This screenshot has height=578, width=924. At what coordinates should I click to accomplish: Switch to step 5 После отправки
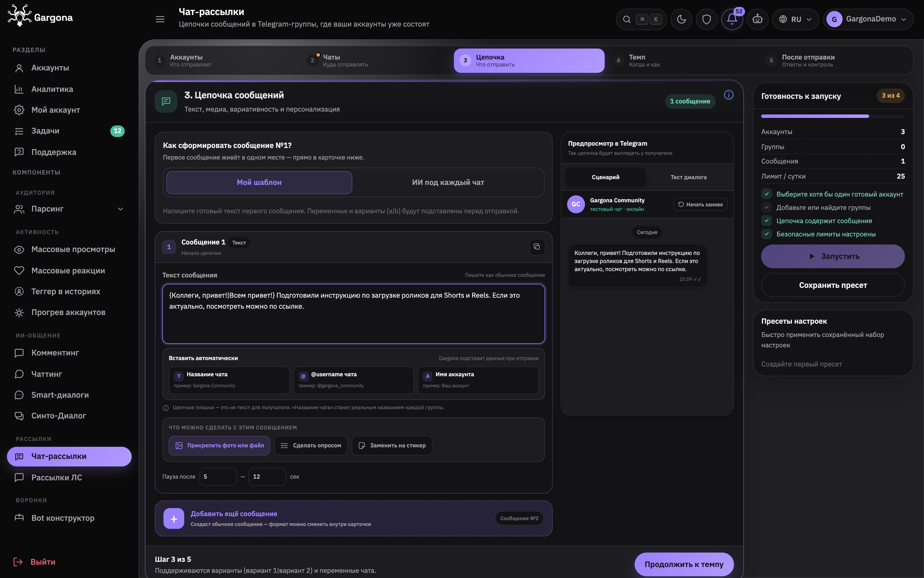point(835,60)
